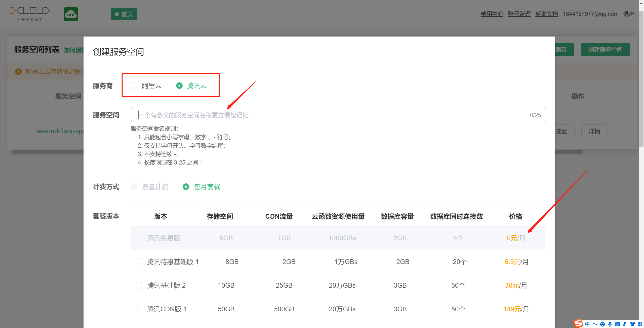The height and width of the screenshot is (328, 644).
Task: Select the 腾讯云 provider radio
Action: pos(179,86)
